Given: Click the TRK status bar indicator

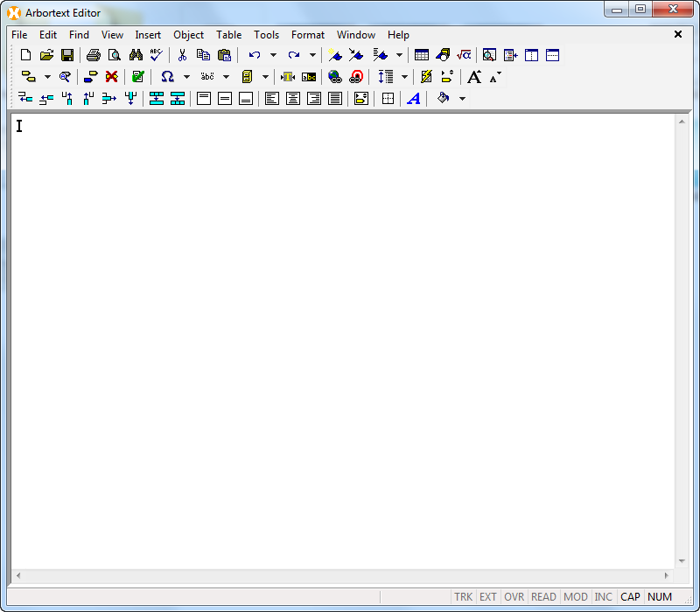Looking at the screenshot, I should (x=463, y=597).
